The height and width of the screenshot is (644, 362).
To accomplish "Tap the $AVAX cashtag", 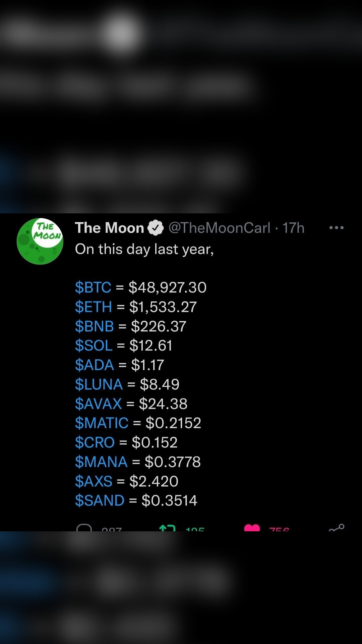I will (99, 404).
